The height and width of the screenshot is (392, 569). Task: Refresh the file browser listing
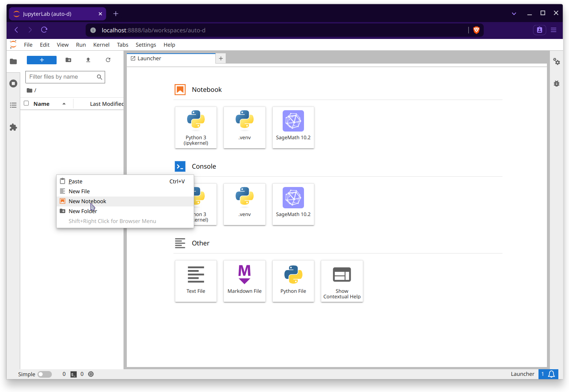point(108,60)
